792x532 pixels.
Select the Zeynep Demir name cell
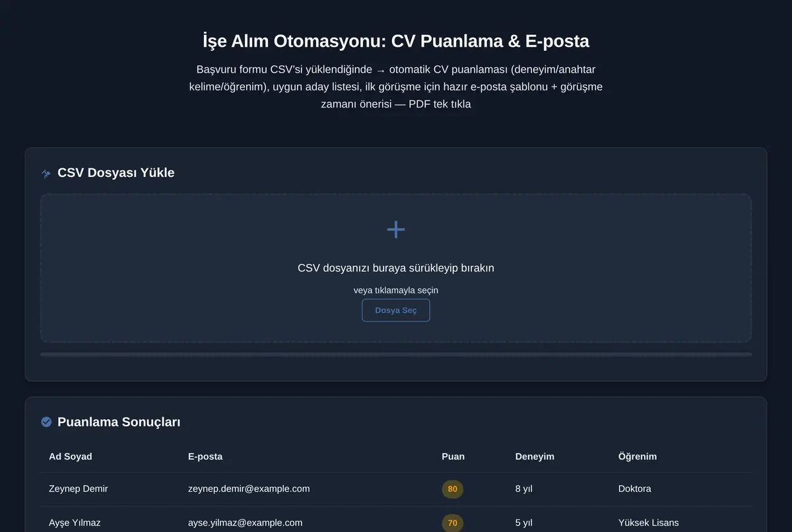point(79,489)
